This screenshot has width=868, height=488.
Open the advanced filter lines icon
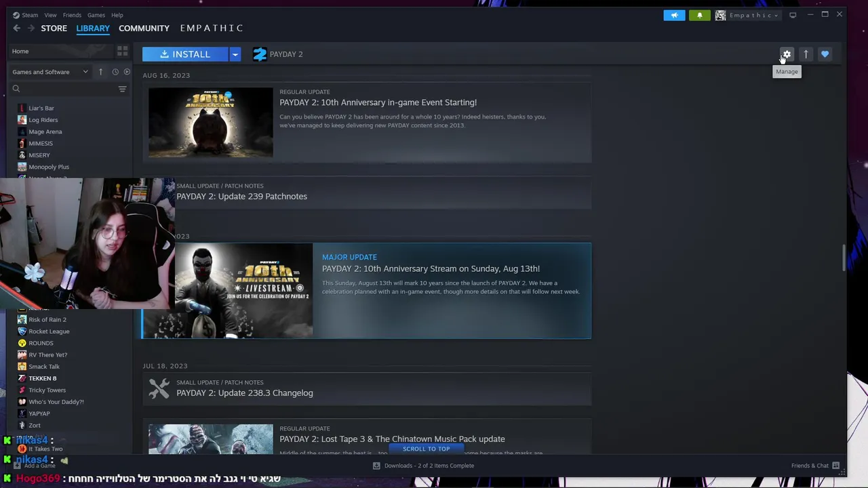click(x=123, y=89)
